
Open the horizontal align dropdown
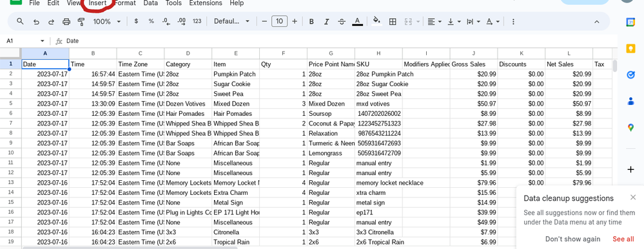click(x=434, y=22)
